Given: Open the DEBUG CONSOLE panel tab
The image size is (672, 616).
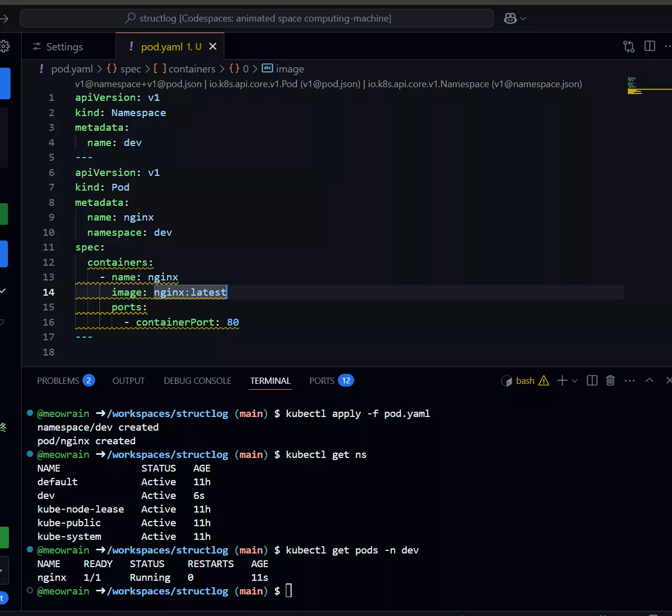Looking at the screenshot, I should click(197, 381).
